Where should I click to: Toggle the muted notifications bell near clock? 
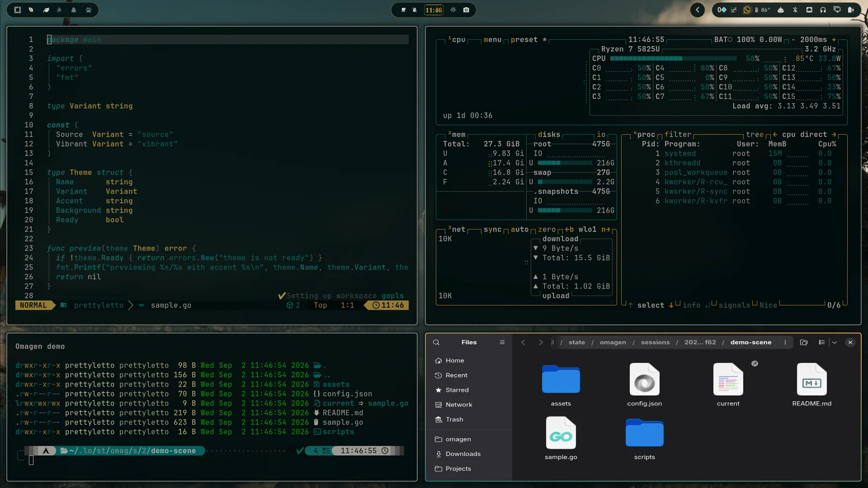pos(414,10)
